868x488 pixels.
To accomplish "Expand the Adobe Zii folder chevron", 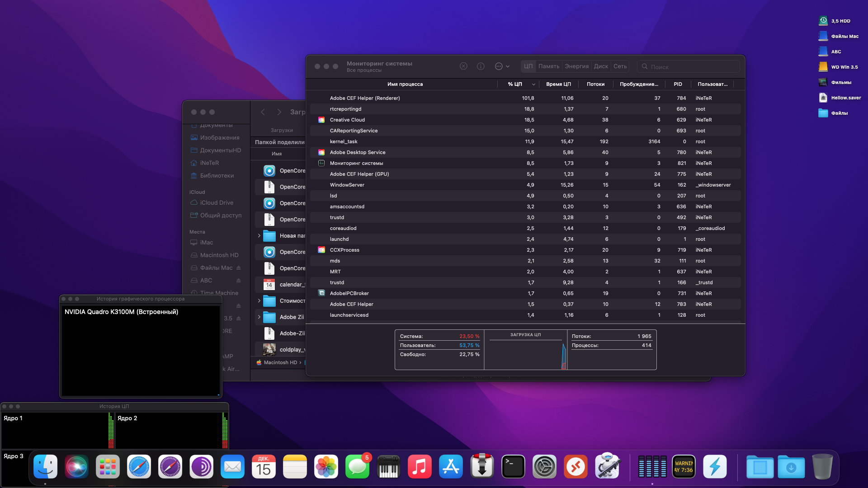I will tap(259, 317).
